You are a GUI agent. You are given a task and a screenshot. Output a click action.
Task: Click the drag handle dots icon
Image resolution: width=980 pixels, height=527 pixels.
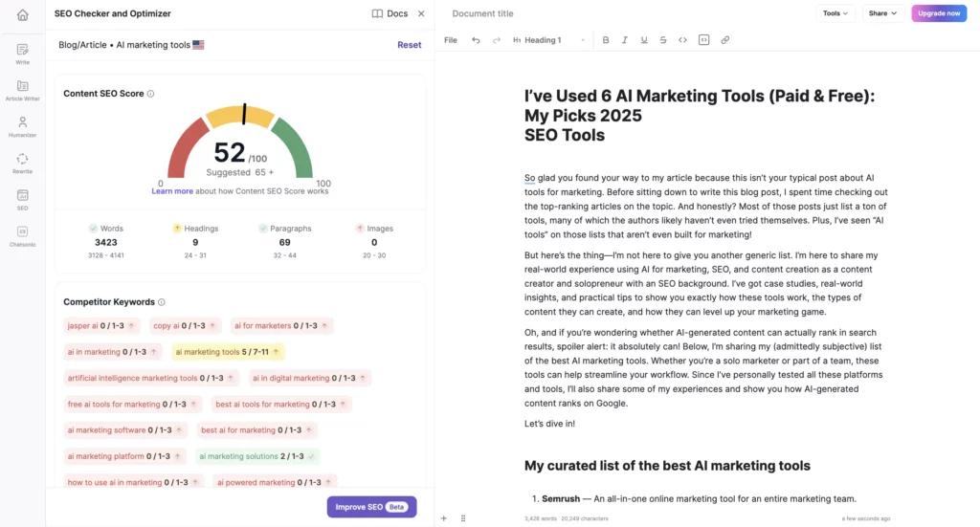(x=463, y=518)
